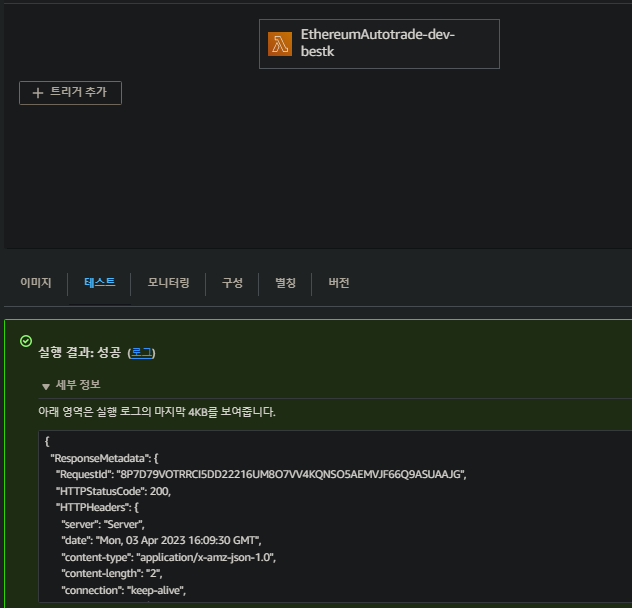
Task: Click the "HTTPHeaders" line in the log
Action: point(97,507)
